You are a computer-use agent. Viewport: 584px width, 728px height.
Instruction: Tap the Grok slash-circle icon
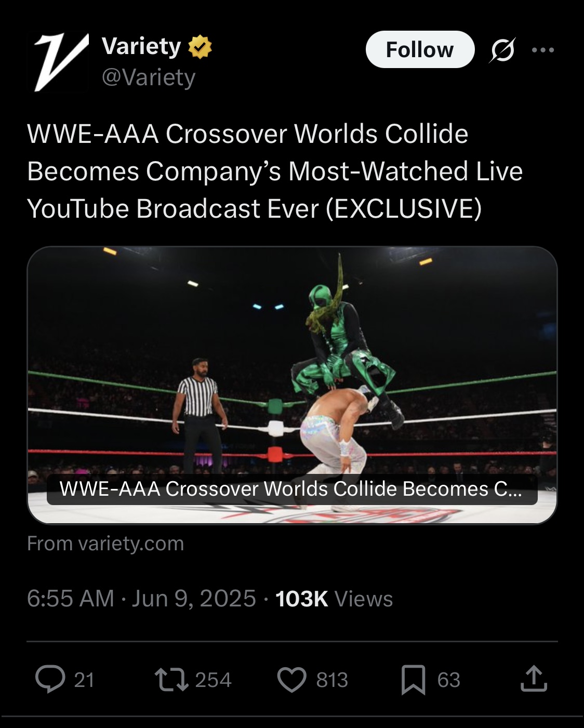[x=502, y=50]
